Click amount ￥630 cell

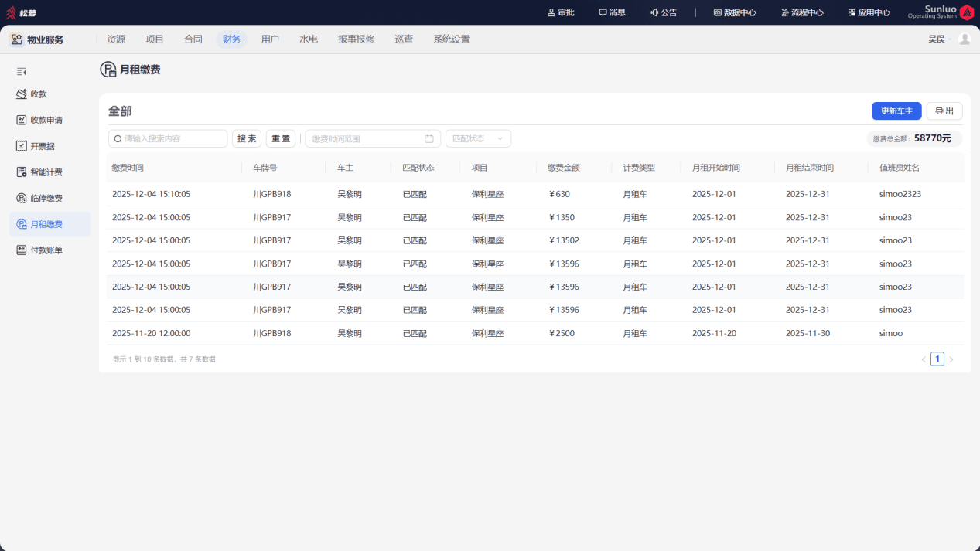[x=558, y=194]
